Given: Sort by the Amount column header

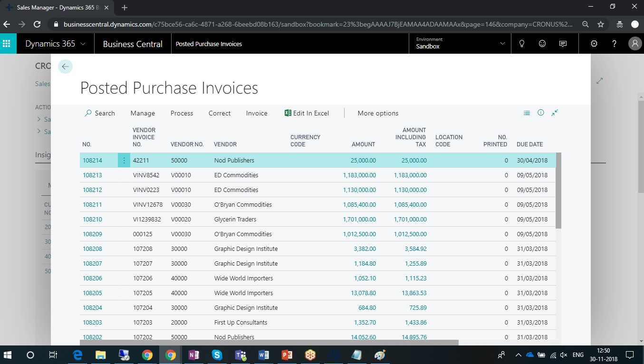Looking at the screenshot, I should point(363,144).
